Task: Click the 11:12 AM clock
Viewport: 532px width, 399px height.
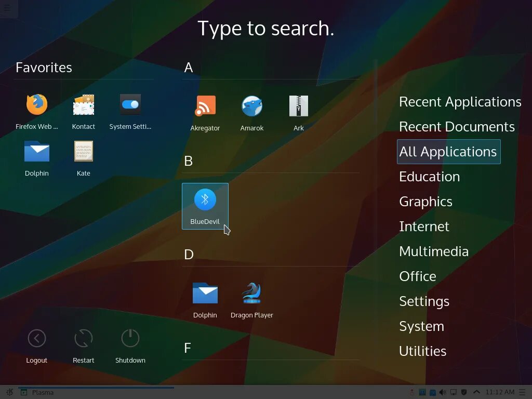Action: coord(500,392)
